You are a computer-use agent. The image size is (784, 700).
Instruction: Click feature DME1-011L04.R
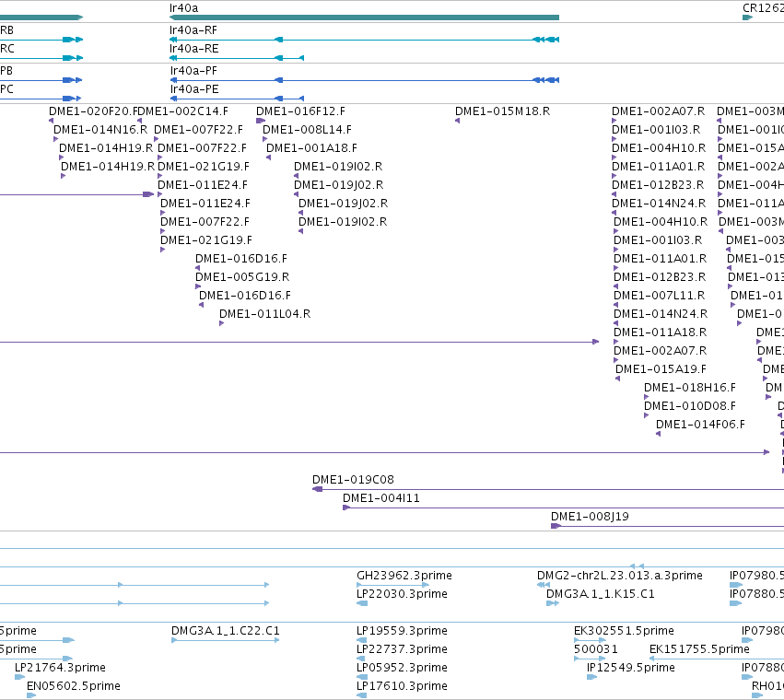264,314
